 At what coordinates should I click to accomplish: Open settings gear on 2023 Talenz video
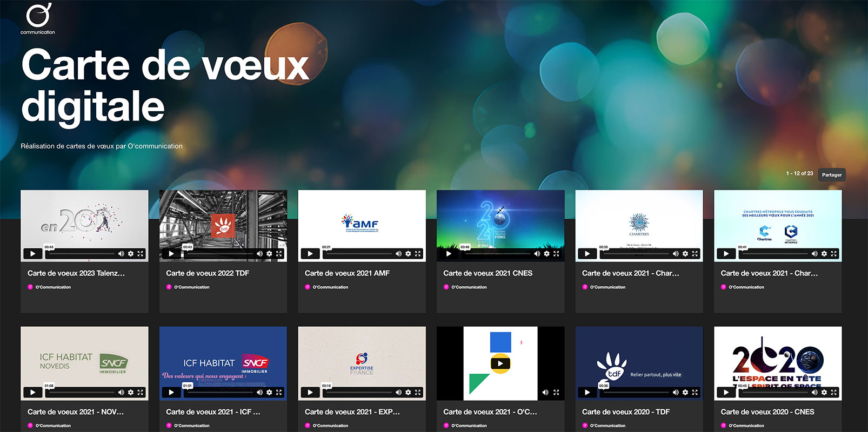(131, 254)
